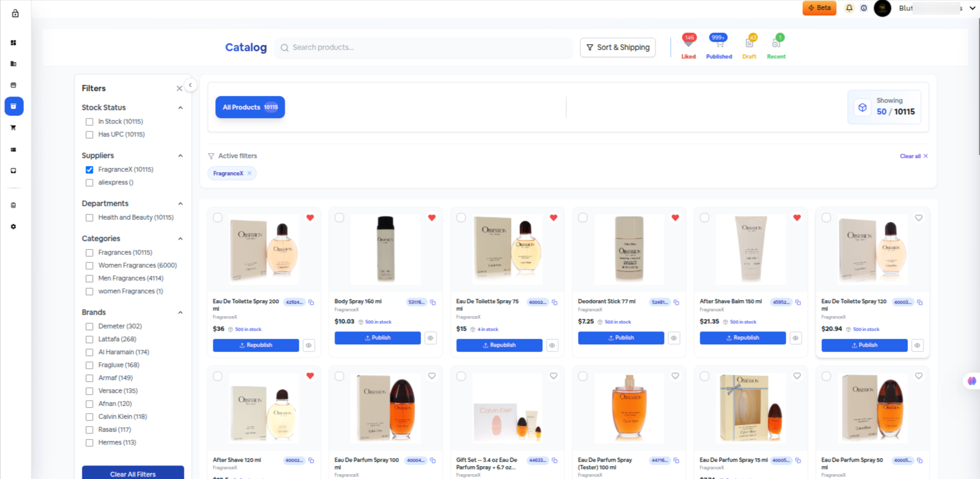Click the floating assistant icon at right edge
Viewport: 980px width, 479px height.
click(x=971, y=381)
